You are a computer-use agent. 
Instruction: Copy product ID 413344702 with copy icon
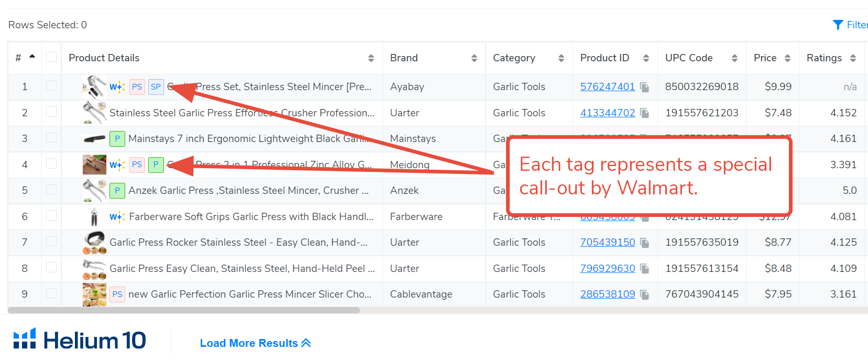pyautogui.click(x=645, y=113)
